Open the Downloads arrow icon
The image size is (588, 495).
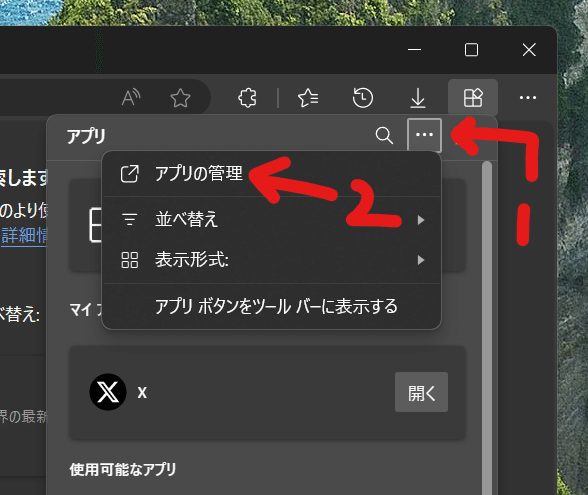418,98
